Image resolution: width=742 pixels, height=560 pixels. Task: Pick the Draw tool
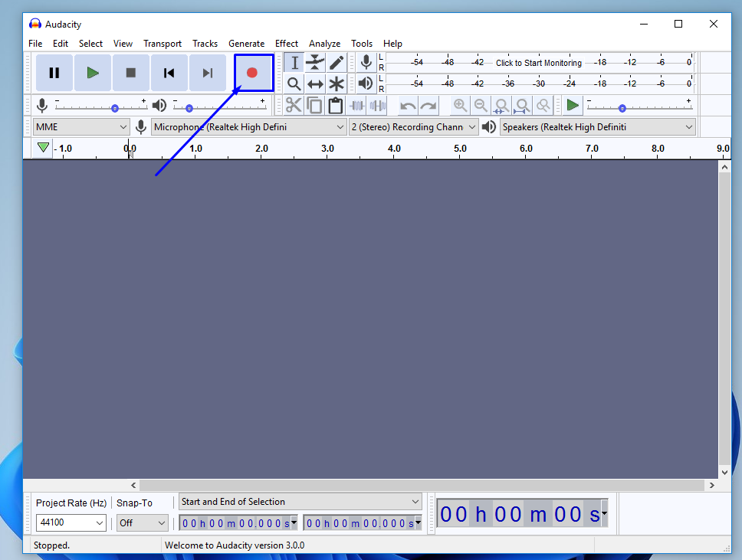click(x=336, y=62)
